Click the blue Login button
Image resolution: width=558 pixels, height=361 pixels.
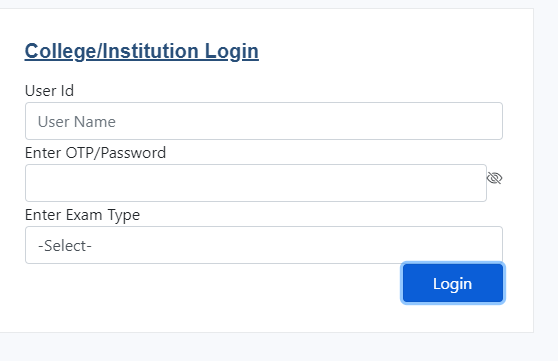click(x=453, y=283)
